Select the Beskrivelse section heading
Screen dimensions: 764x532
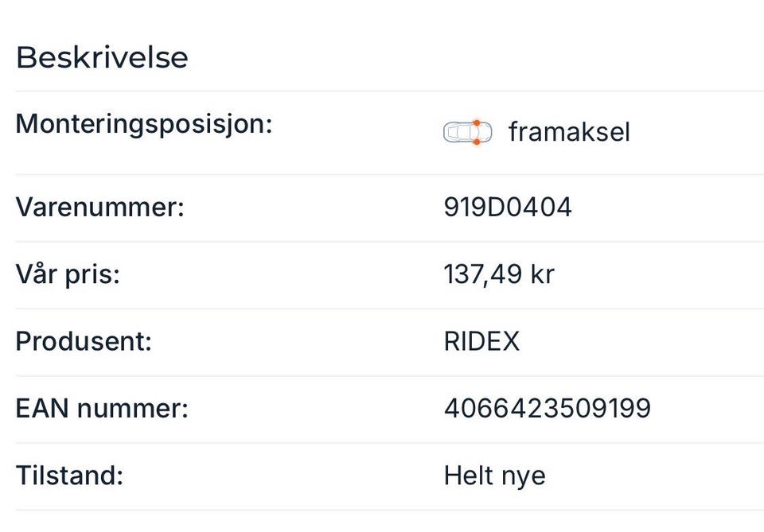102,58
